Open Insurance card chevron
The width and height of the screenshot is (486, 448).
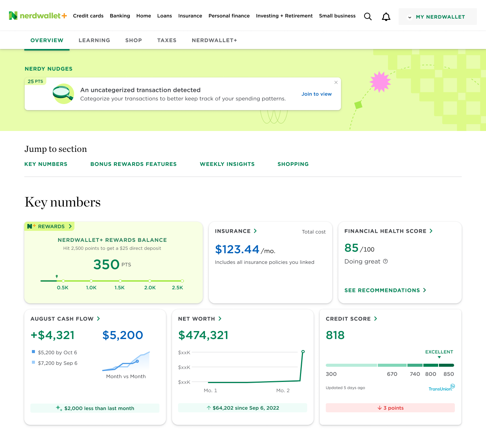[255, 231]
